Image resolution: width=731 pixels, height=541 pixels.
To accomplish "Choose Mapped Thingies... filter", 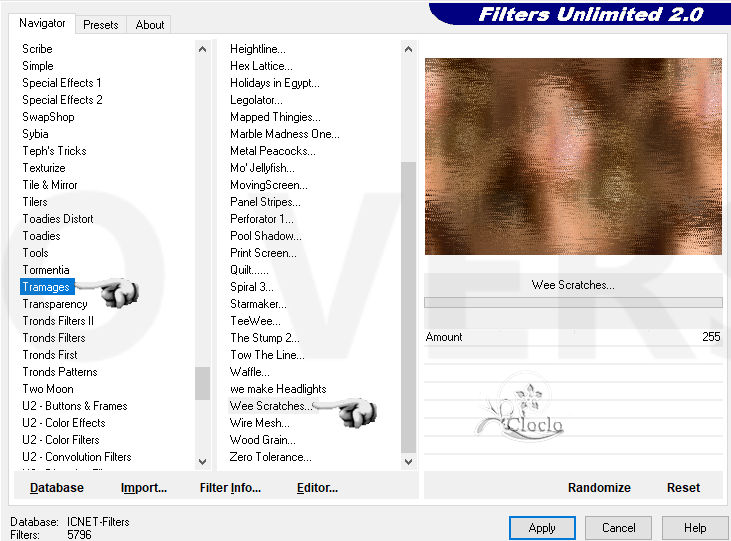I will (x=275, y=117).
